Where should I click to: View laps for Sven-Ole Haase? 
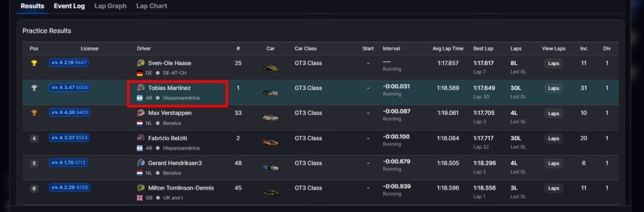tap(553, 64)
